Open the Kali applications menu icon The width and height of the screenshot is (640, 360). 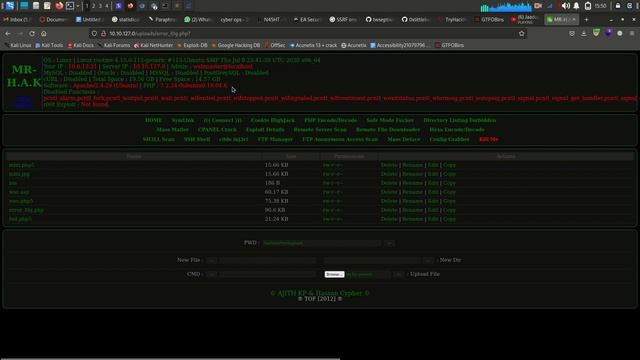click(x=10, y=6)
